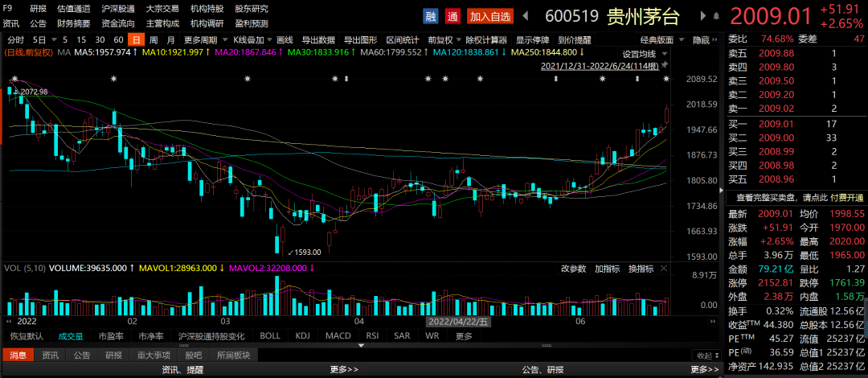Select the 15 minute period
Viewport: 868px width, 378px height.
pyautogui.click(x=81, y=40)
